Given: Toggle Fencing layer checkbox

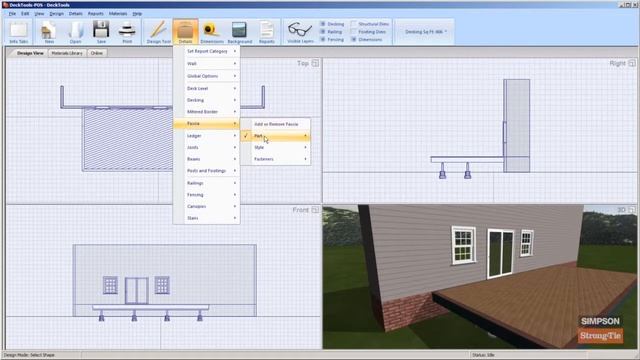Looking at the screenshot, I should coord(322,40).
